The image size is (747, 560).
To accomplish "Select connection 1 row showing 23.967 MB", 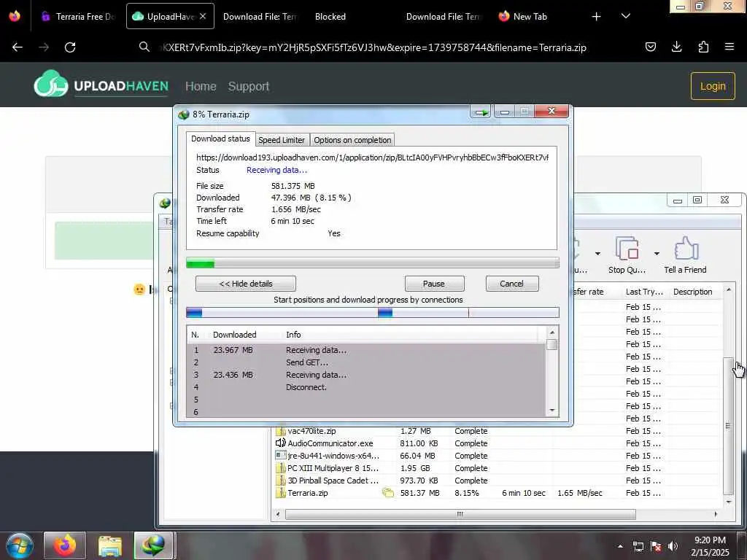I will 366,350.
